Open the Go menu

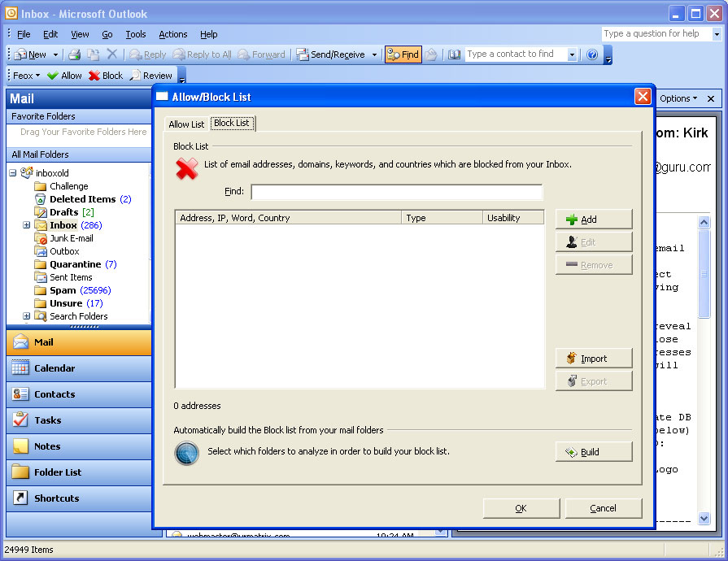107,34
